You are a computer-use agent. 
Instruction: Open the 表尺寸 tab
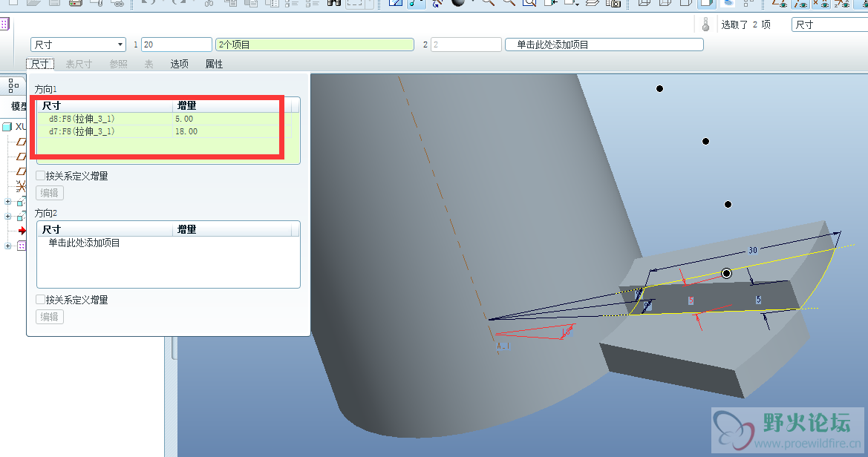pos(79,64)
